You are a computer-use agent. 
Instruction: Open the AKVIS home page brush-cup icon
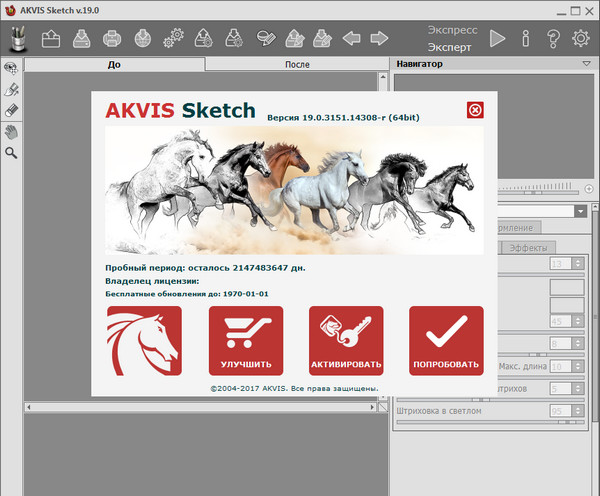18,39
